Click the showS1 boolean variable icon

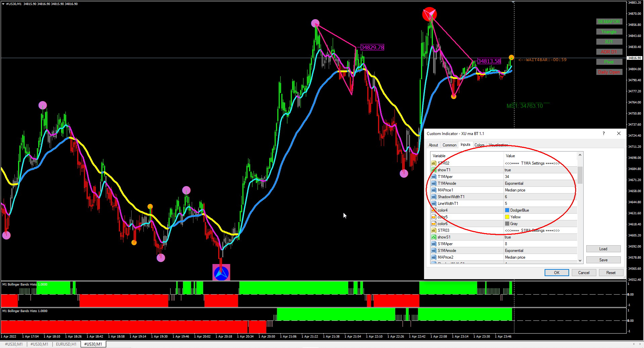click(x=433, y=237)
